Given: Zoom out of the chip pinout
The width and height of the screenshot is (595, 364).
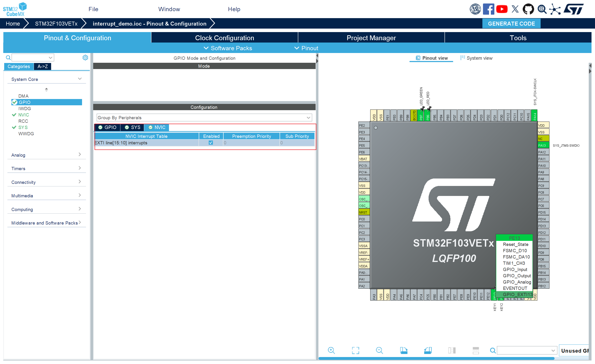Looking at the screenshot, I should (x=379, y=350).
